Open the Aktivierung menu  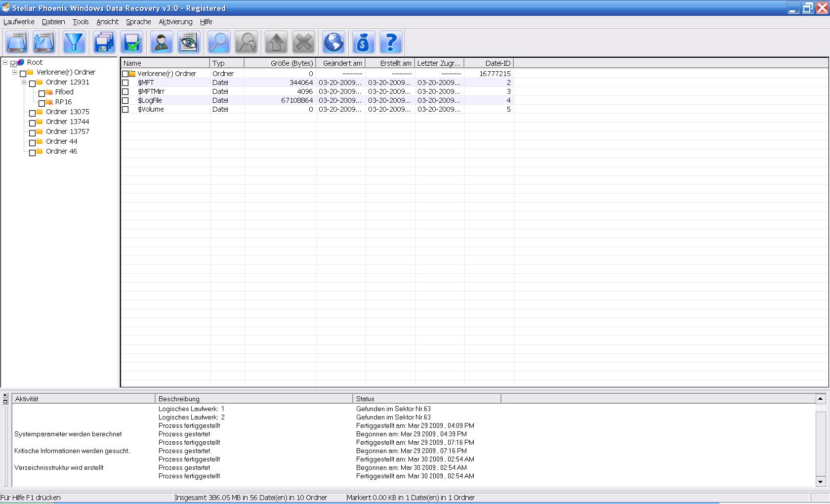click(x=175, y=22)
